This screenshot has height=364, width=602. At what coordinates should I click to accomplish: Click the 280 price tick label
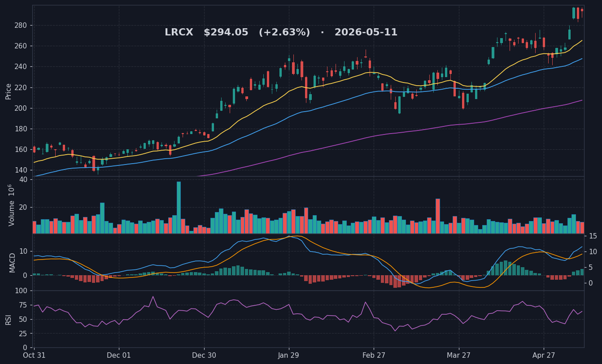click(21, 26)
